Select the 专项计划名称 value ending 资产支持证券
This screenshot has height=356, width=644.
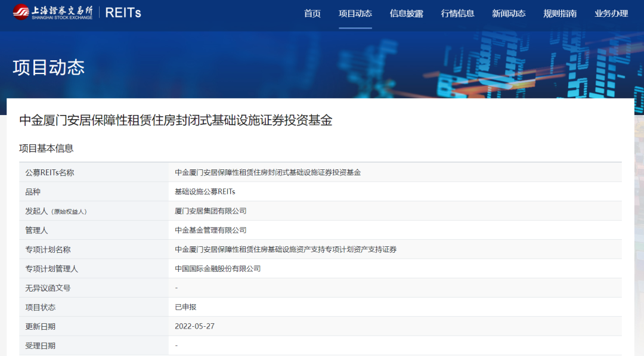point(286,250)
